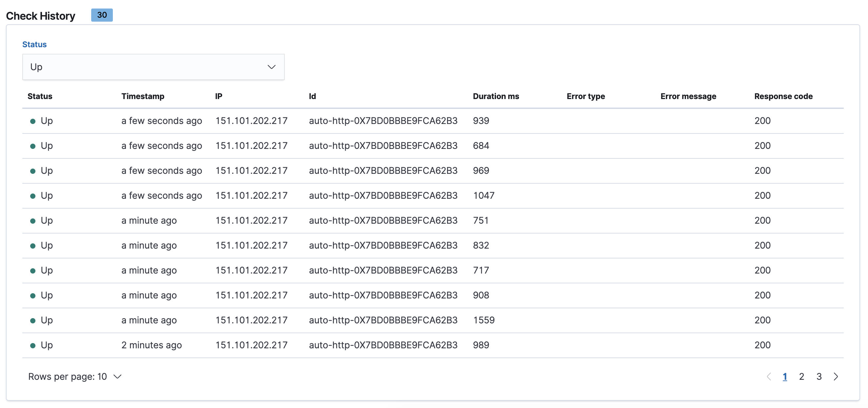This screenshot has width=868, height=408.
Task: Click the next page arrow icon
Action: [836, 376]
